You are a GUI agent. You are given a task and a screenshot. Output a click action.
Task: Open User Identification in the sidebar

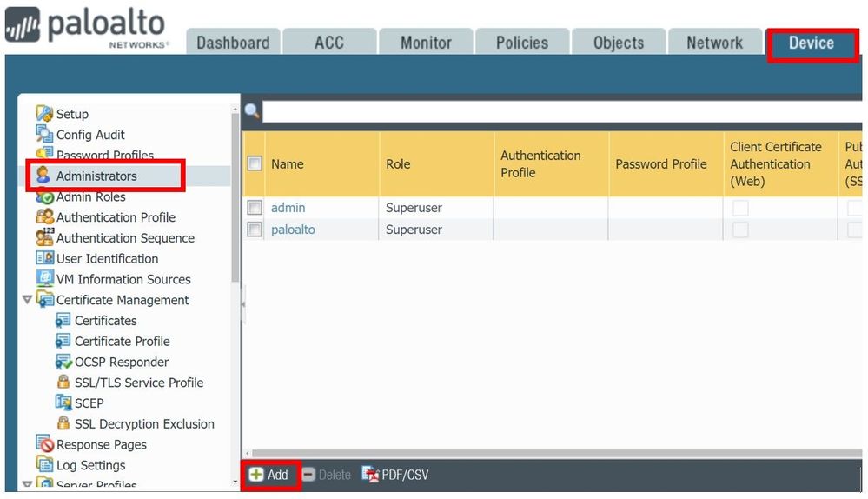[108, 259]
